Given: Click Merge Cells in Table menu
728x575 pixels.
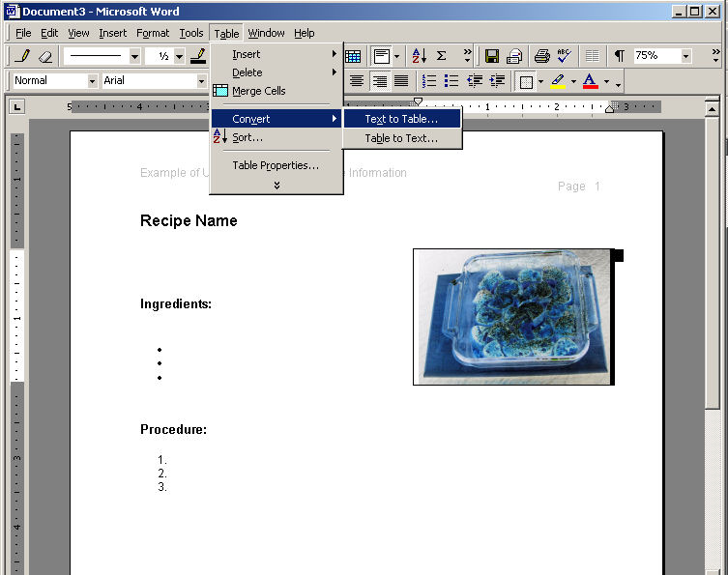Looking at the screenshot, I should [x=258, y=91].
